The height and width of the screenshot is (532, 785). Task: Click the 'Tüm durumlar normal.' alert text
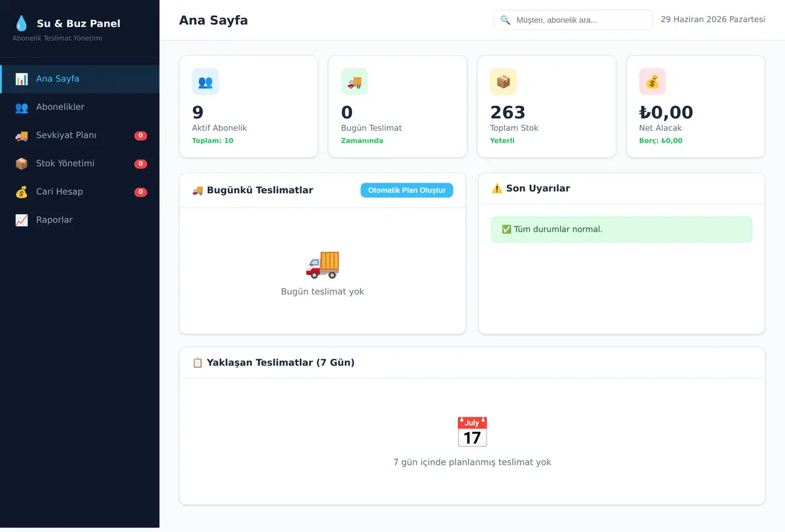[x=558, y=229]
